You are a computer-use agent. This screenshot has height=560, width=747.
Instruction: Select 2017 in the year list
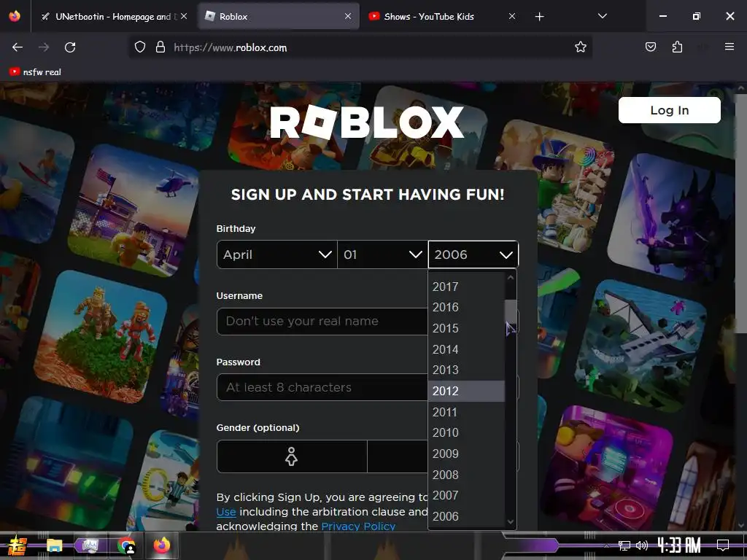pyautogui.click(x=466, y=287)
